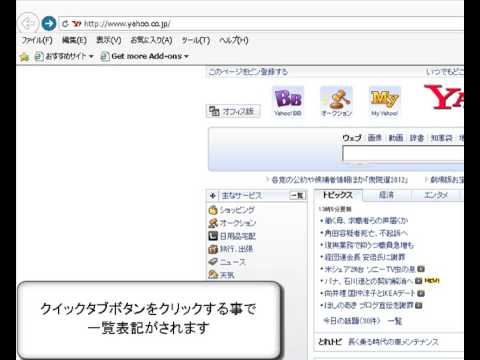Click the blue Forward arrow button
The height and width of the screenshot is (360, 480).
pyautogui.click(x=49, y=24)
